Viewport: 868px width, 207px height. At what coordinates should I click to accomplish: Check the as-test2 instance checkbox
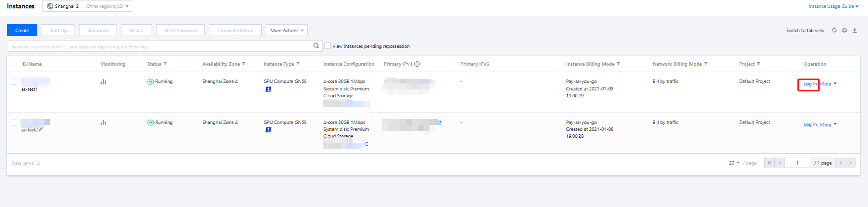click(14, 123)
